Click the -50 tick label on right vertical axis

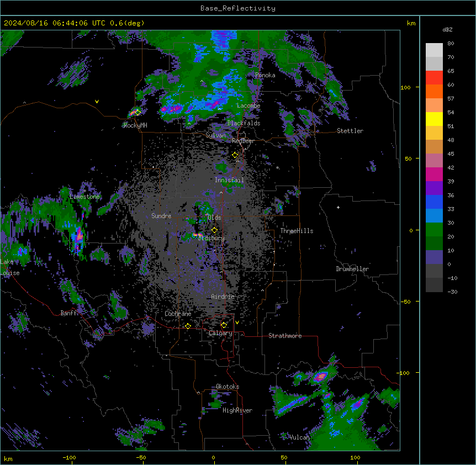pyautogui.click(x=405, y=302)
